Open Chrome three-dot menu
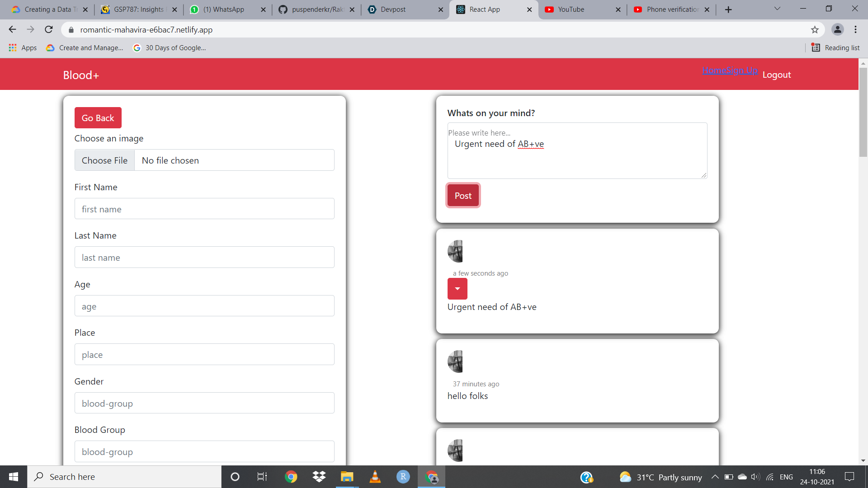This screenshot has height=488, width=868. click(855, 30)
